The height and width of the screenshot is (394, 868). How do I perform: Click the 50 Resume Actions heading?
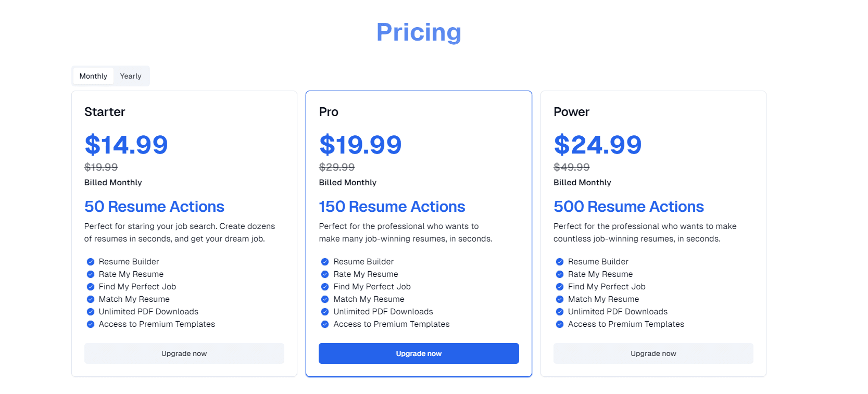[x=154, y=207]
